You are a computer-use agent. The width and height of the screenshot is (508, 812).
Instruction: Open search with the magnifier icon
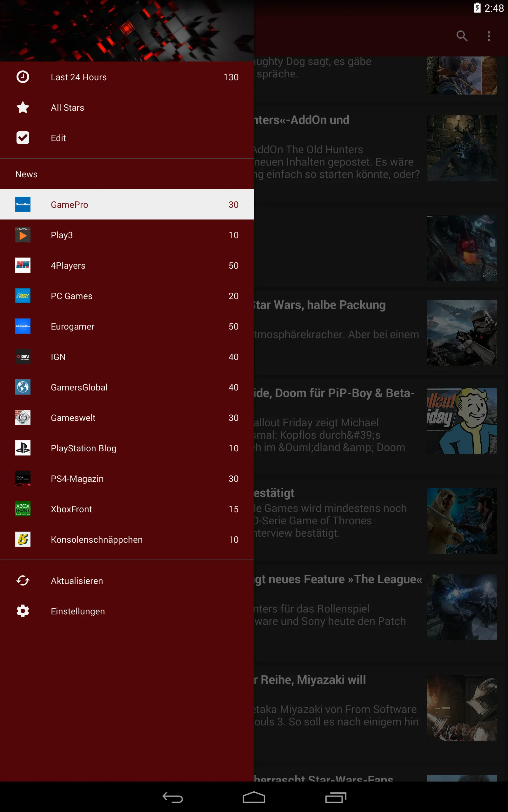(x=462, y=36)
